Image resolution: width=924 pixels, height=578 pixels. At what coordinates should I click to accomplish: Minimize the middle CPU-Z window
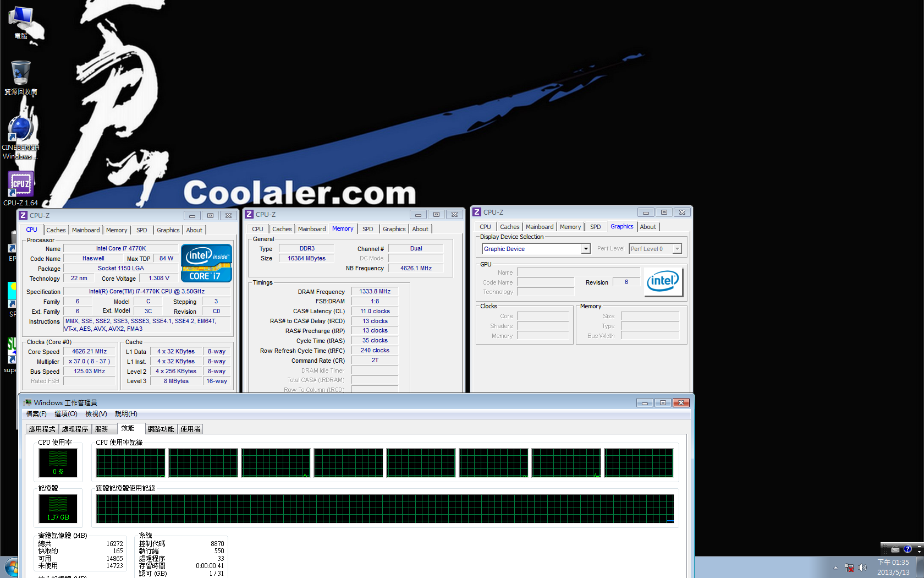pos(418,214)
